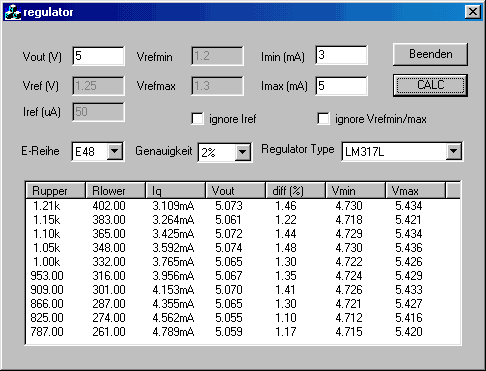Click the Vmax value 5.436
This screenshot has width=486, height=371.
409,248
